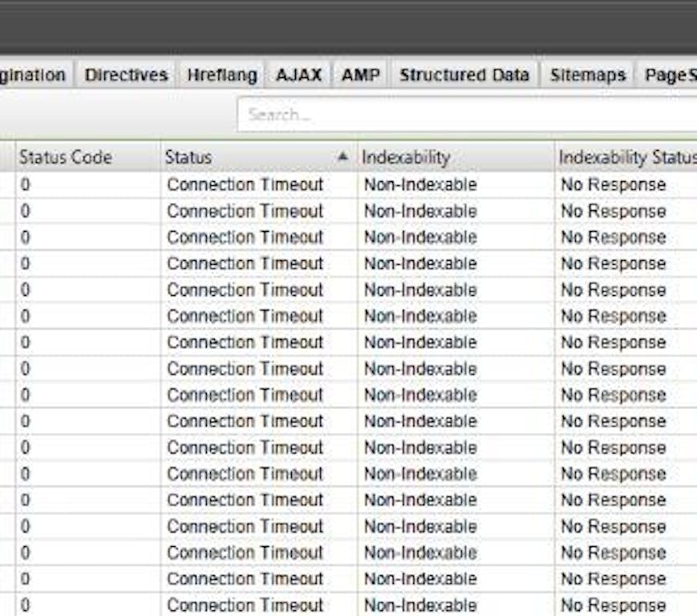Select first row's Non-Indexable cell
The height and width of the screenshot is (616, 697).
pos(420,184)
